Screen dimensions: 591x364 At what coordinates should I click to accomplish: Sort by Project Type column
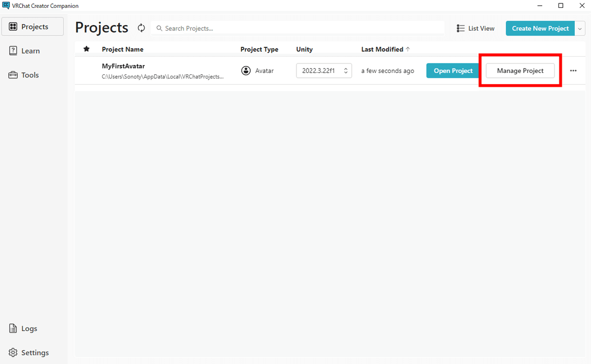point(259,49)
